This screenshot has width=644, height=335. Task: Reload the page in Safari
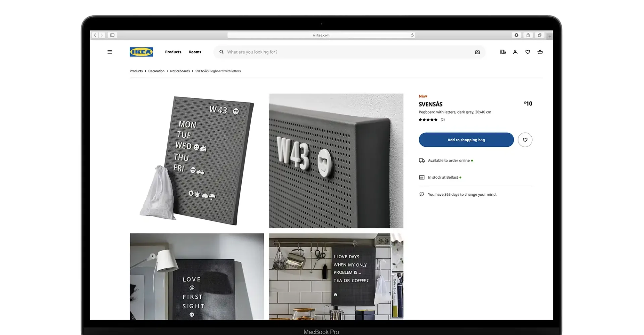(x=412, y=35)
